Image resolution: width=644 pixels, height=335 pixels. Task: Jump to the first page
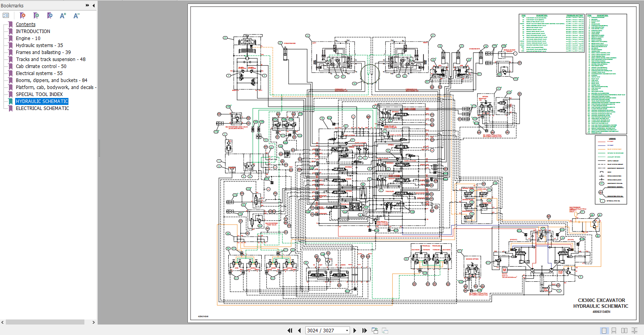click(290, 330)
